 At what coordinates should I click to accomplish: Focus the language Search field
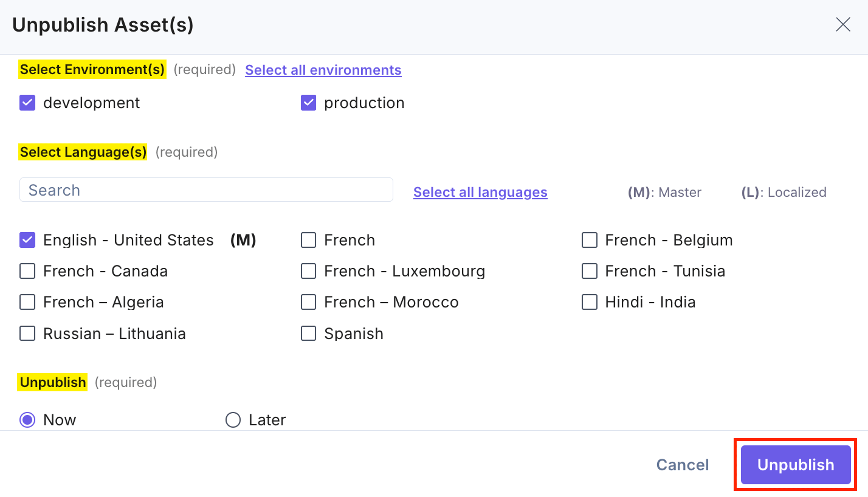tap(206, 190)
